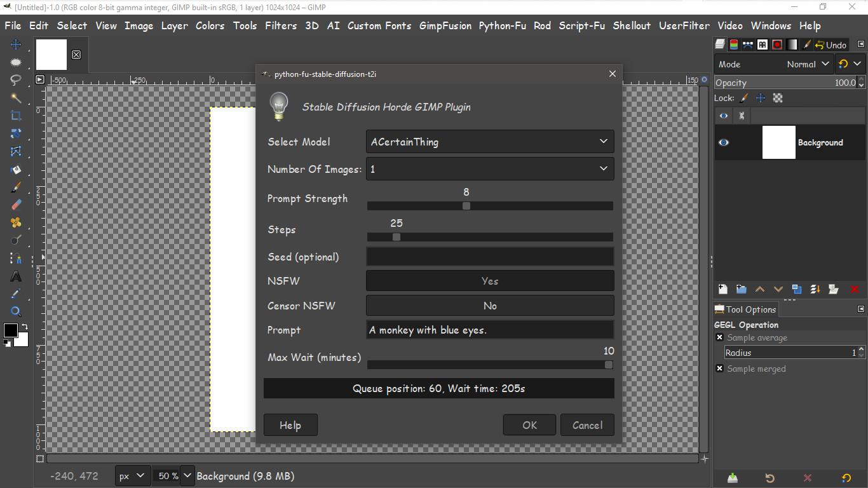Select the Move tool
This screenshot has width=868, height=488.
click(16, 44)
